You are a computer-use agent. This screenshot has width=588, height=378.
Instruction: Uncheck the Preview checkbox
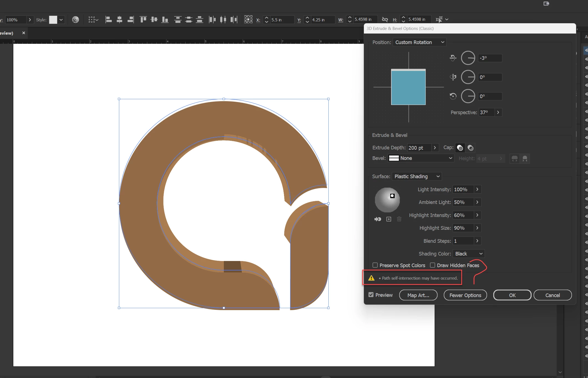(x=371, y=295)
